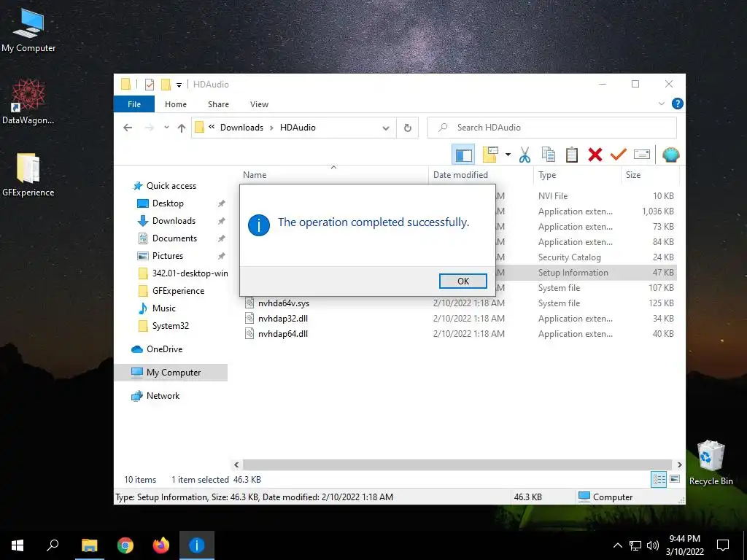Click the Paste clipboard icon

pos(572,155)
